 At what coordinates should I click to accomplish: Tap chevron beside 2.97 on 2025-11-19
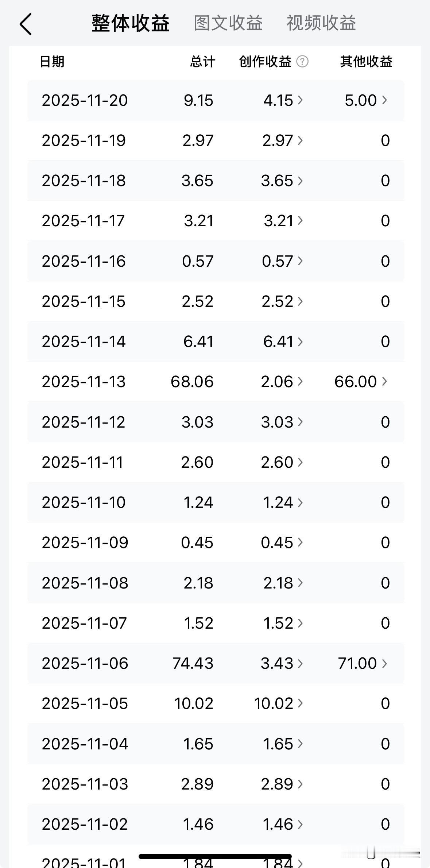pyautogui.click(x=300, y=140)
